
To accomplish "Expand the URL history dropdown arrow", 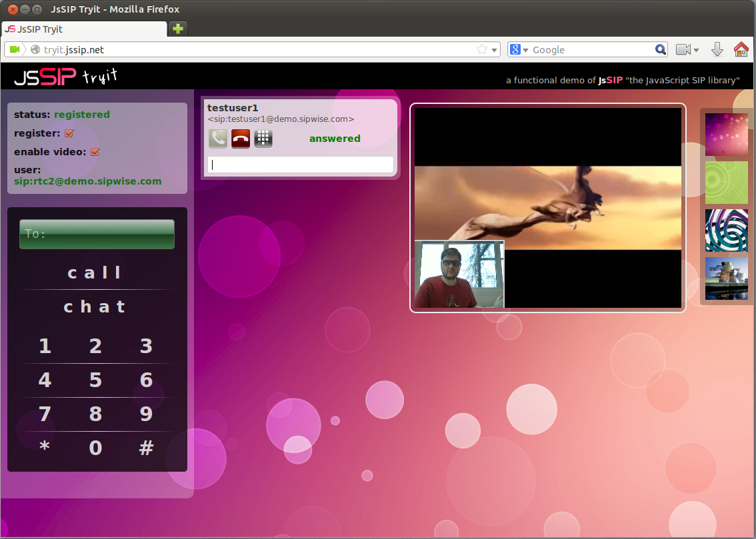I will 494,50.
